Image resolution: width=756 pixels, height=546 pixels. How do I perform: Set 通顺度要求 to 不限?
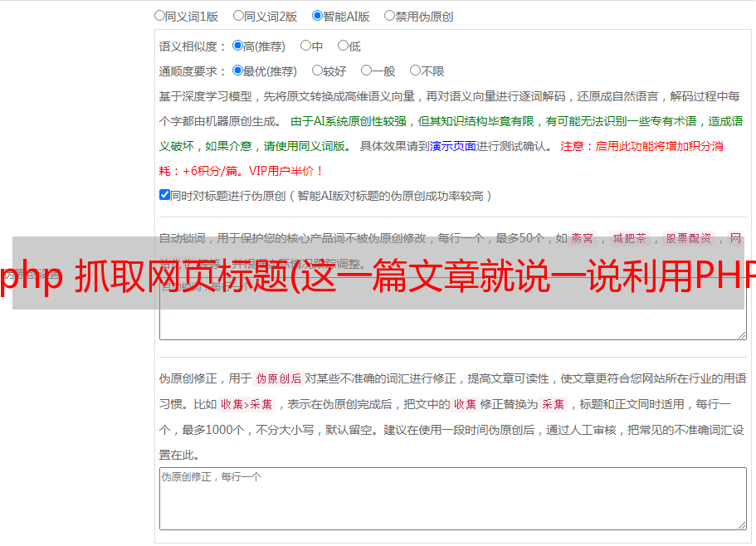[415, 71]
